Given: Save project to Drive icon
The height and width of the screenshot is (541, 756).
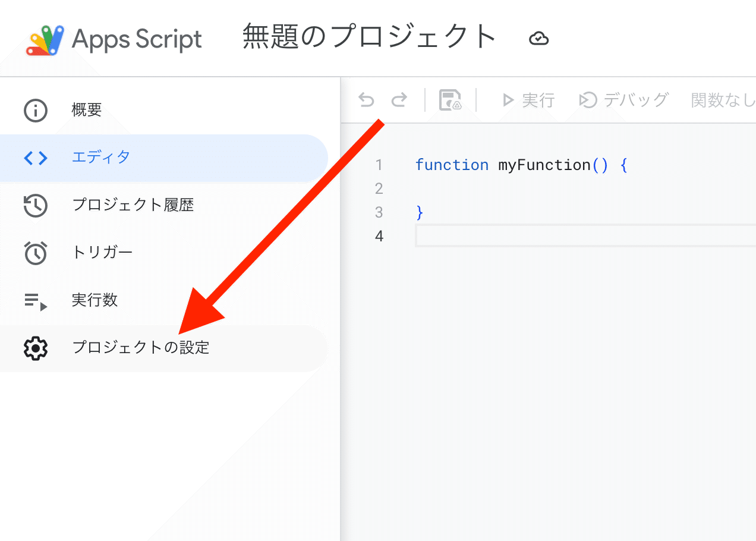Looking at the screenshot, I should (450, 100).
